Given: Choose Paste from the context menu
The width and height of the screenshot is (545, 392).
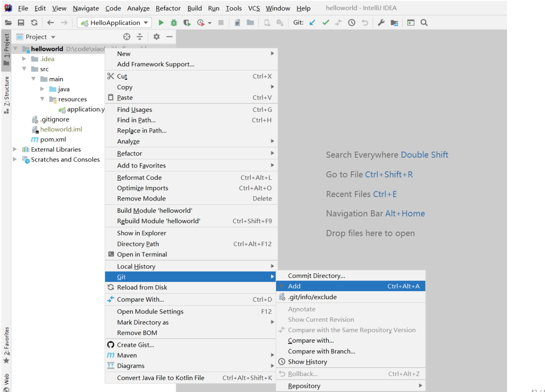Looking at the screenshot, I should click(191, 97).
